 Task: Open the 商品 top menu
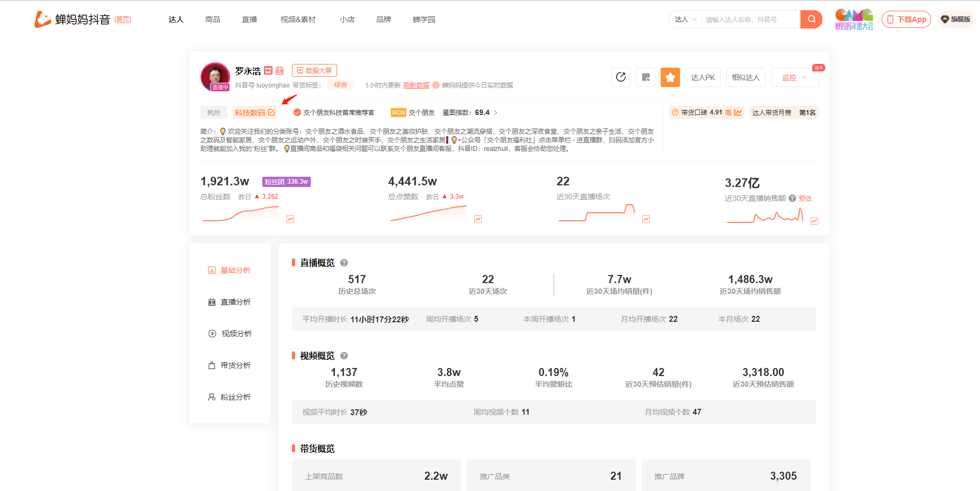tap(212, 19)
